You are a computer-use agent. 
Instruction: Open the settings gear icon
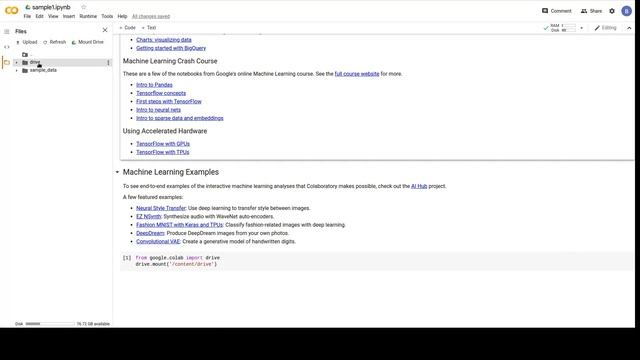(612, 11)
